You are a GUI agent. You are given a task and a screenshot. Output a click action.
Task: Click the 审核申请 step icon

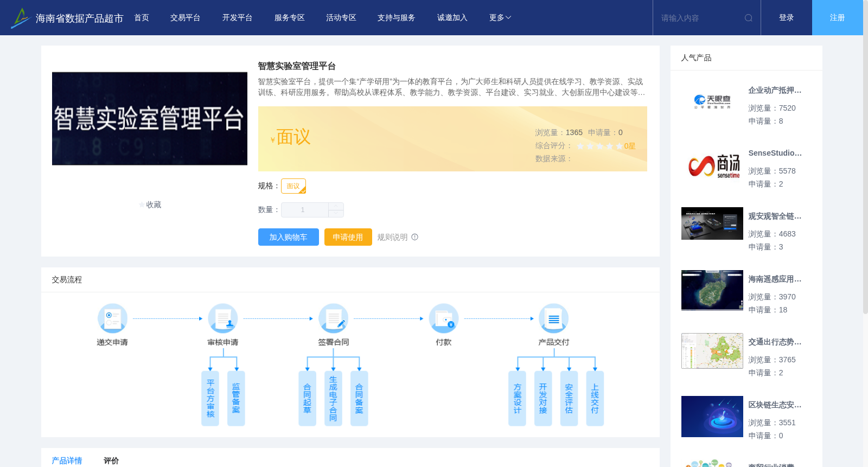pos(223,318)
